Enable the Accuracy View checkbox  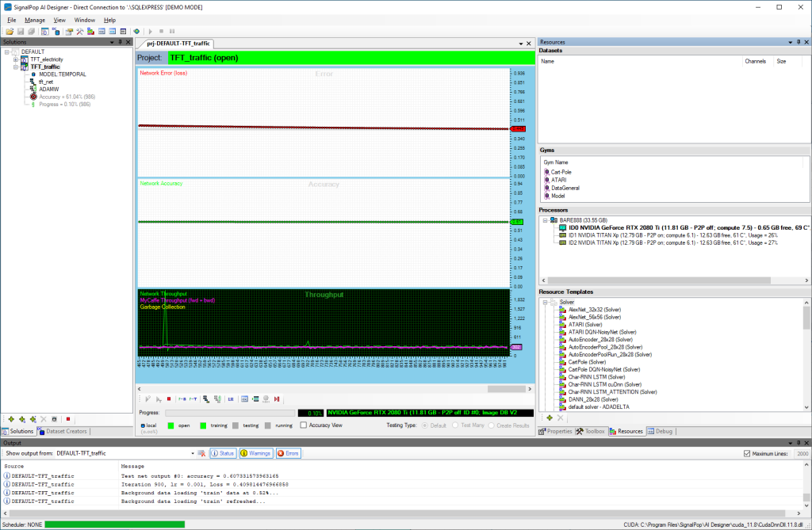(304, 425)
